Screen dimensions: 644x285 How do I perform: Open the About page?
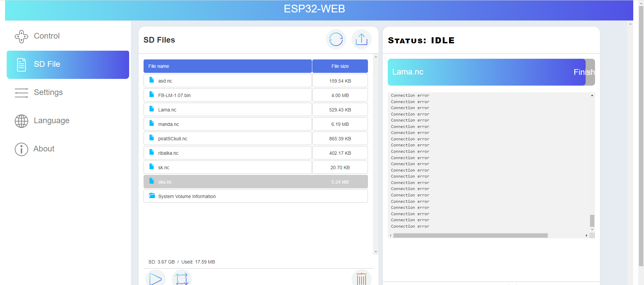[x=68, y=149]
